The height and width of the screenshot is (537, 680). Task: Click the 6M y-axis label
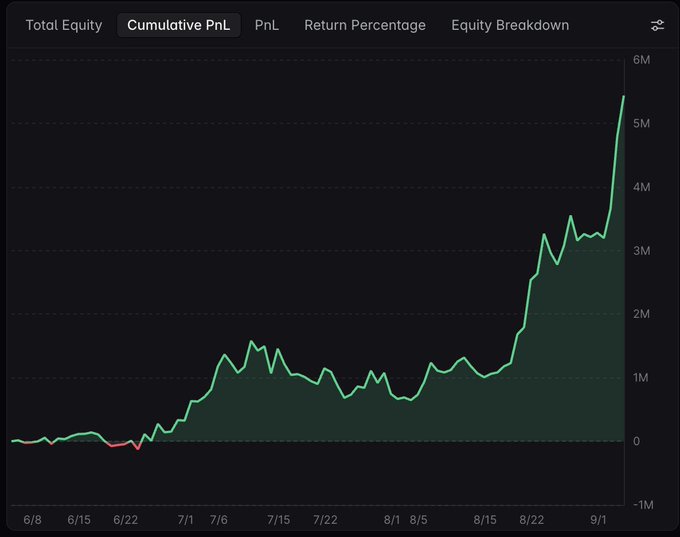(641, 60)
